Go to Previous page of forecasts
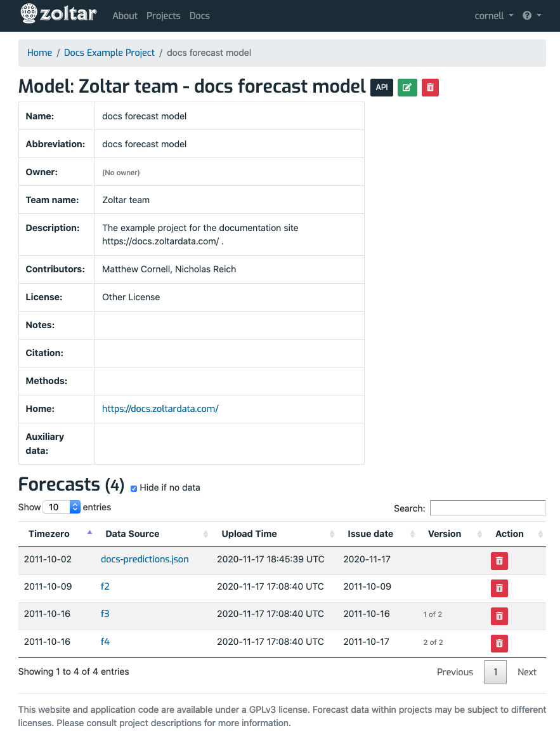The height and width of the screenshot is (735, 560). tap(455, 672)
